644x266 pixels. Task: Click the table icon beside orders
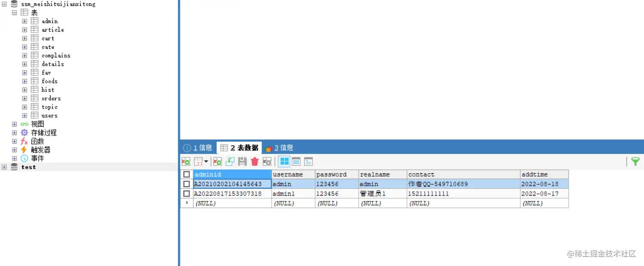(x=35, y=98)
